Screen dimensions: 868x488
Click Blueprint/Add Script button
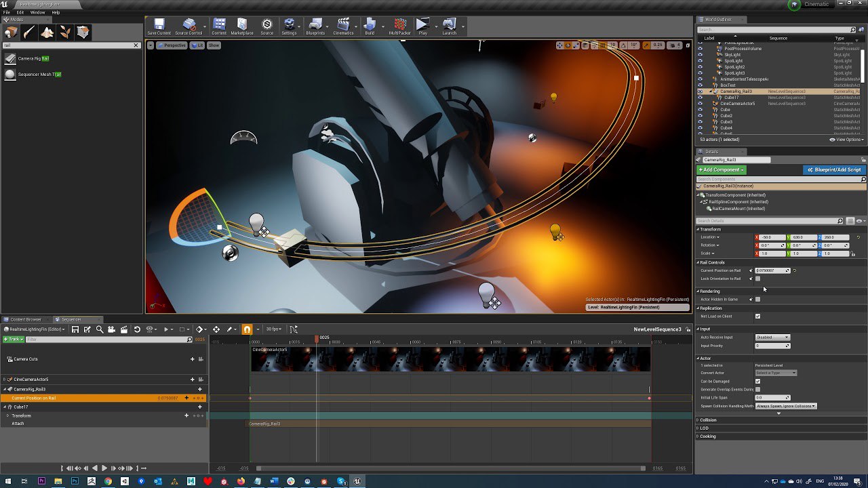pos(833,169)
